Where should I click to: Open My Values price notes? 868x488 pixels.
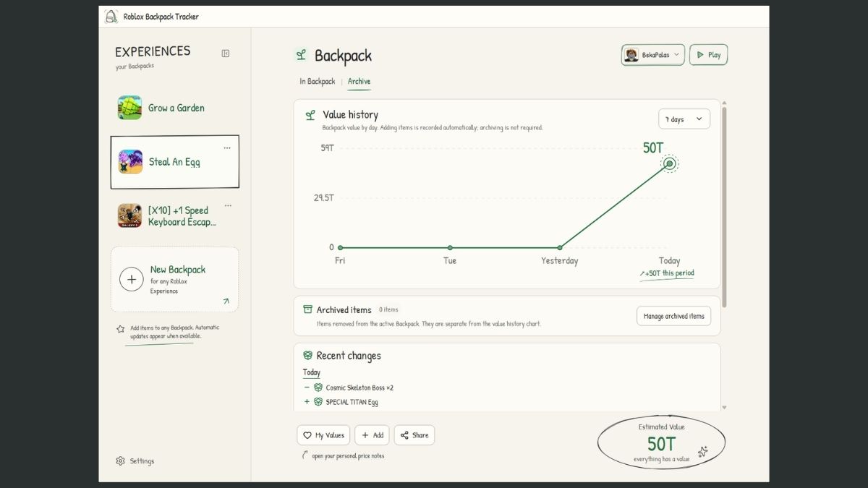coord(323,435)
